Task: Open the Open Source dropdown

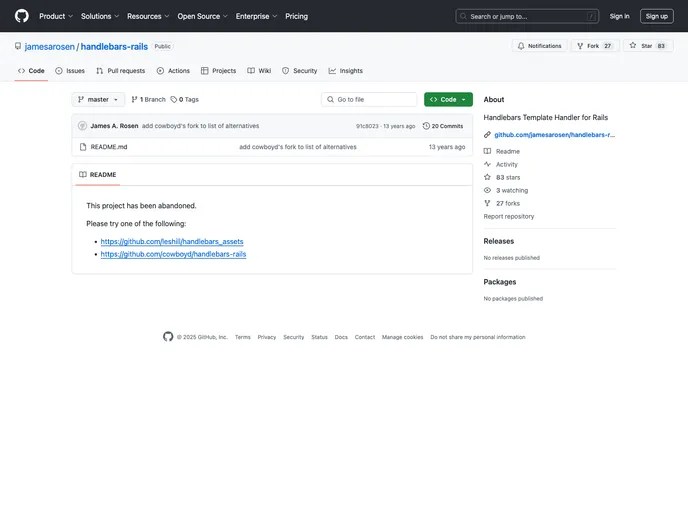Action: (202, 16)
